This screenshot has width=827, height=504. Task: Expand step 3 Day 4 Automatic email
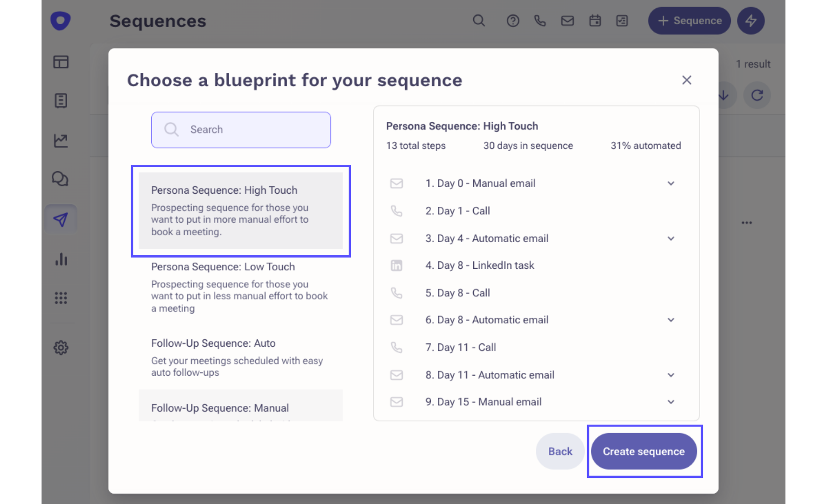click(x=671, y=238)
